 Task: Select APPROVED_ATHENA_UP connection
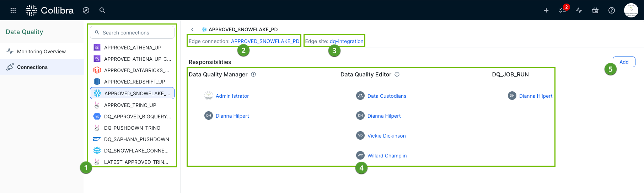pos(132,47)
